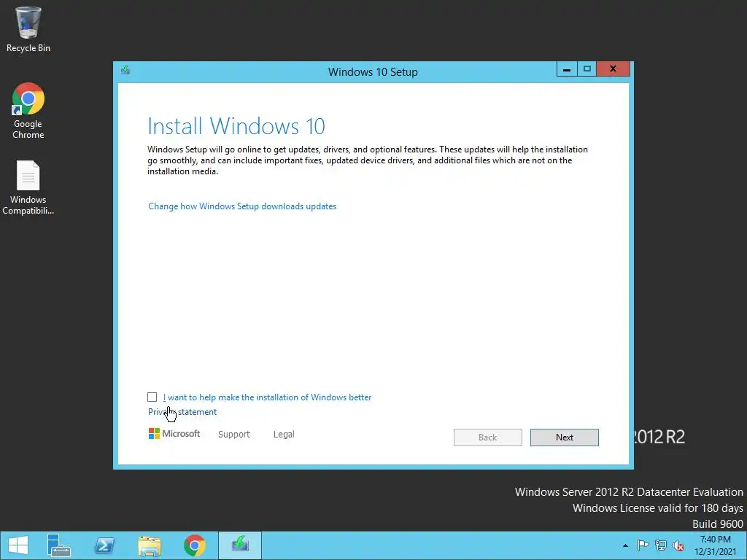Select the Windows Compatibility text file icon
This screenshot has height=560, width=747.
[x=28, y=187]
